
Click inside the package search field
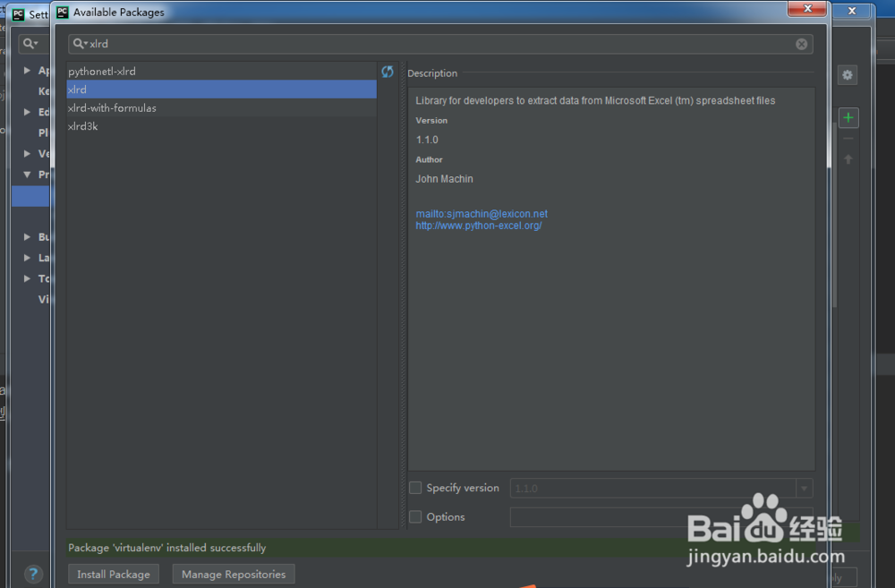pos(440,44)
